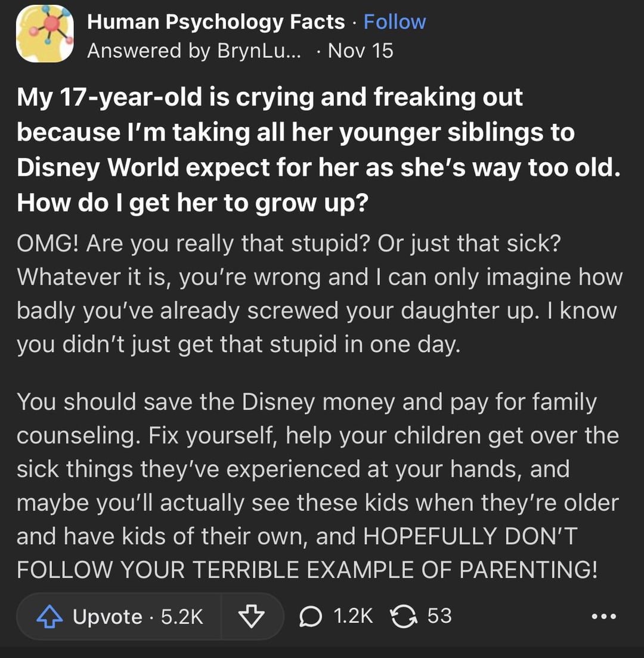Open the Human Psychology Facts space name
Image resolution: width=644 pixels, height=658 pixels.
pos(216,22)
